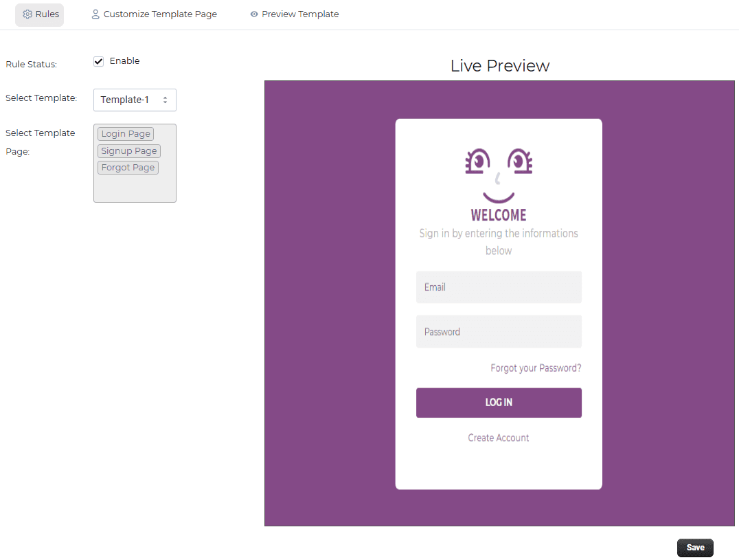
Task: Click the Rule Status label
Action: click(x=31, y=64)
